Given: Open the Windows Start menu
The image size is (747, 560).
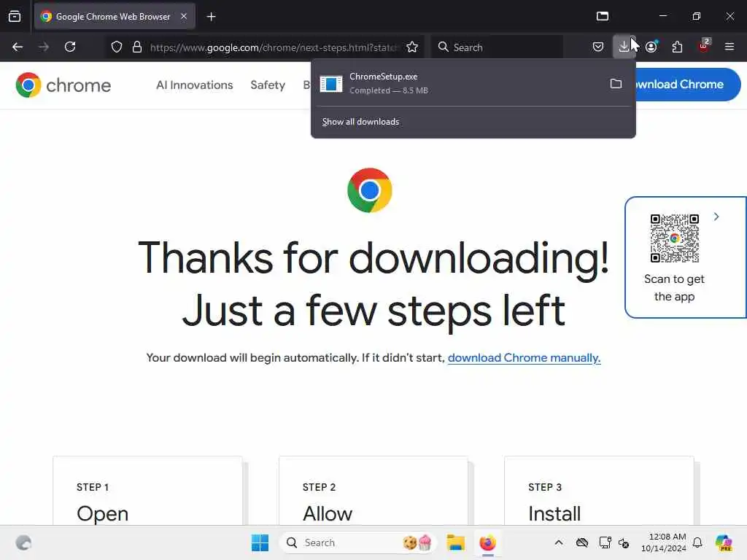Looking at the screenshot, I should coord(260,542).
